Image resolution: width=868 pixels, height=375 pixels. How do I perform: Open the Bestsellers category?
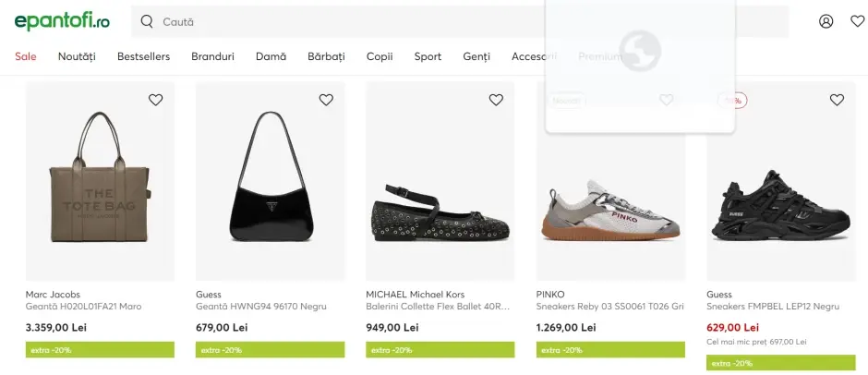pos(143,56)
